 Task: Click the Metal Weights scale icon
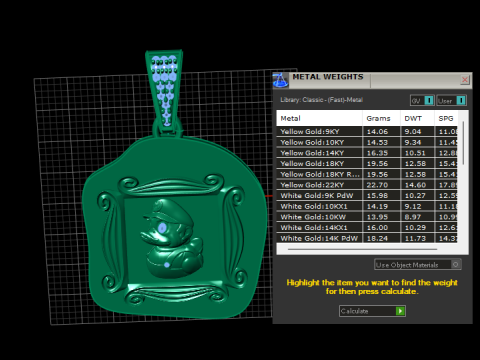(280, 80)
